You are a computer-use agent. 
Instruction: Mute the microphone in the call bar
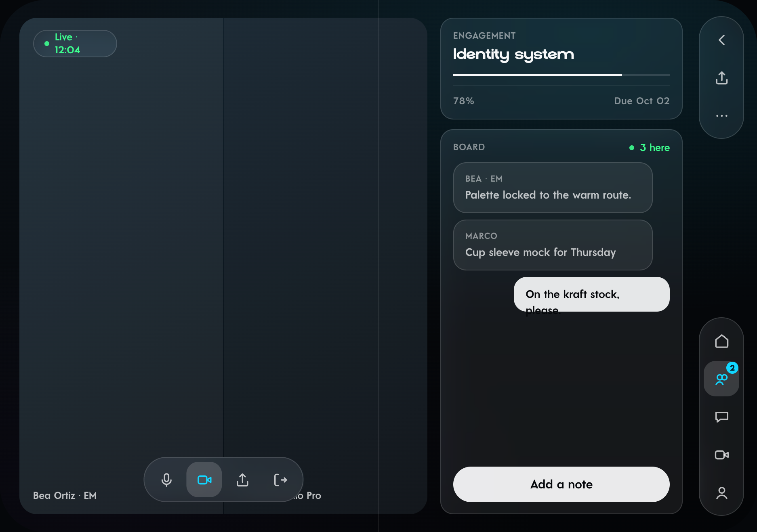tap(166, 480)
